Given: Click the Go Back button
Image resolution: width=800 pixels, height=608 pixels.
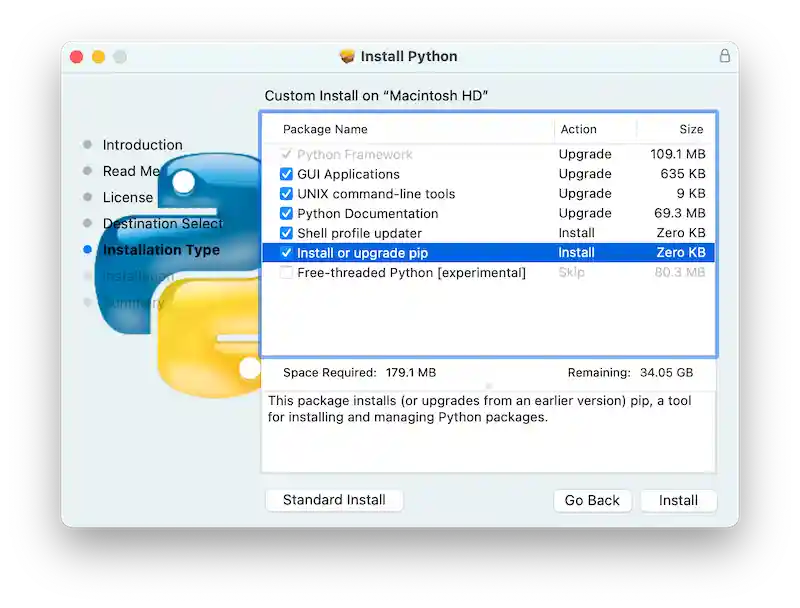Looking at the screenshot, I should [x=592, y=500].
